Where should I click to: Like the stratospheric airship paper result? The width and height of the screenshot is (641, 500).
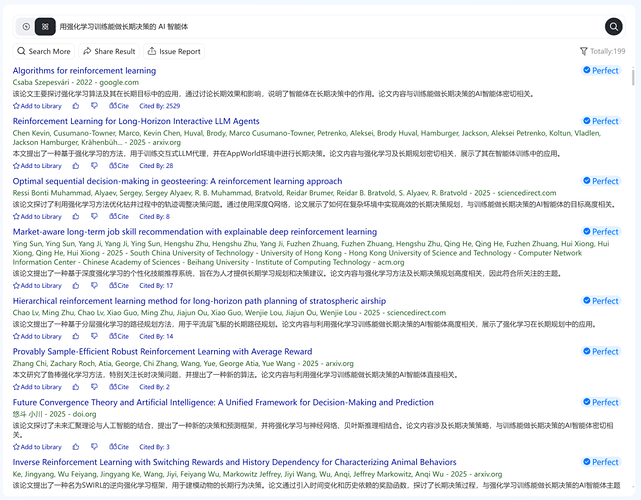click(x=76, y=336)
